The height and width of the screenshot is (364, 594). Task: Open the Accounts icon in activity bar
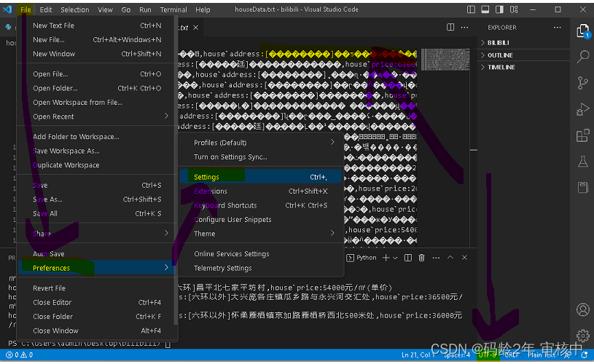(x=582, y=309)
